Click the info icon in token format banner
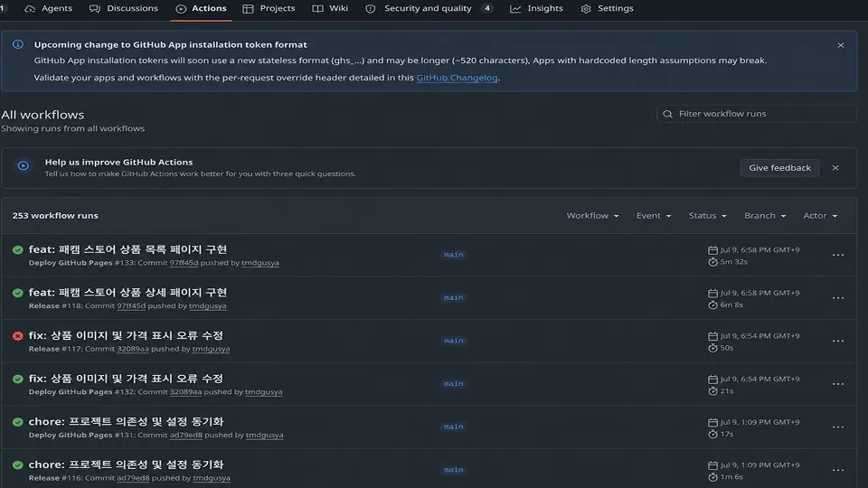Image resolution: width=868 pixels, height=488 pixels. point(18,44)
